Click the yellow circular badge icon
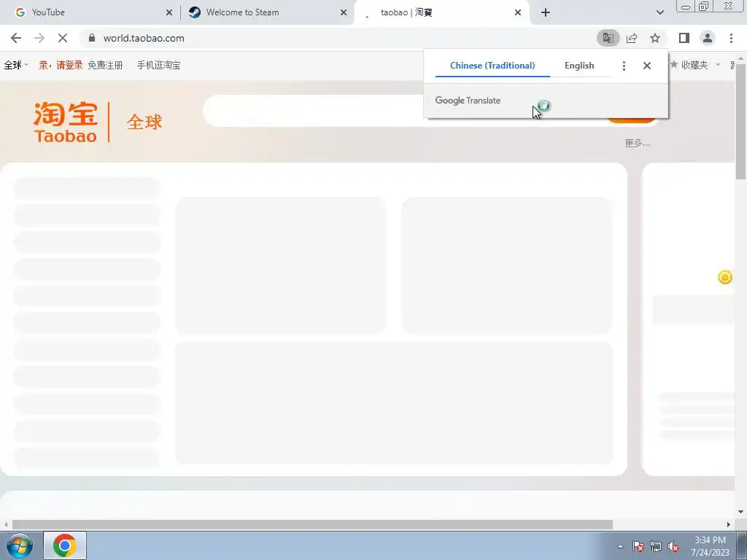Image resolution: width=747 pixels, height=560 pixels. [x=724, y=277]
